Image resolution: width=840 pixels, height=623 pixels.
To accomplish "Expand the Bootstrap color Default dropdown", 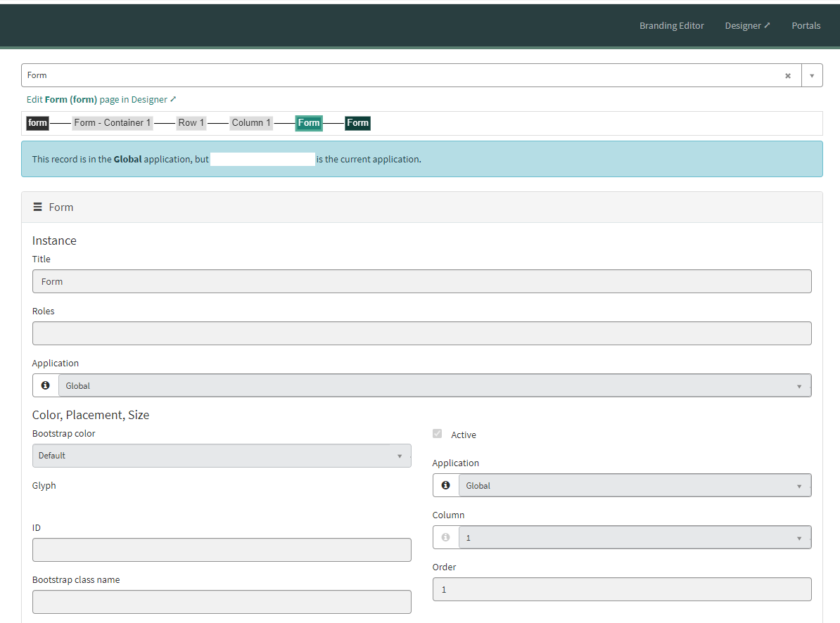I will point(222,456).
